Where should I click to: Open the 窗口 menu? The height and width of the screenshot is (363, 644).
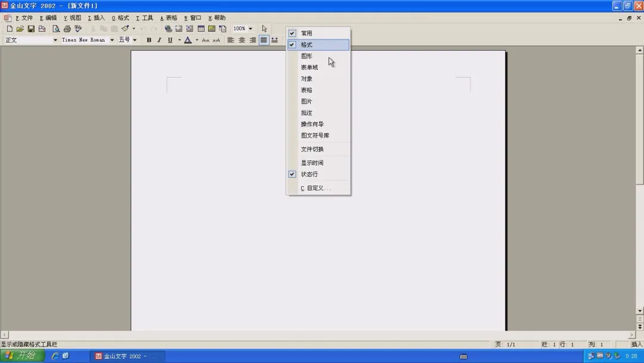193,18
